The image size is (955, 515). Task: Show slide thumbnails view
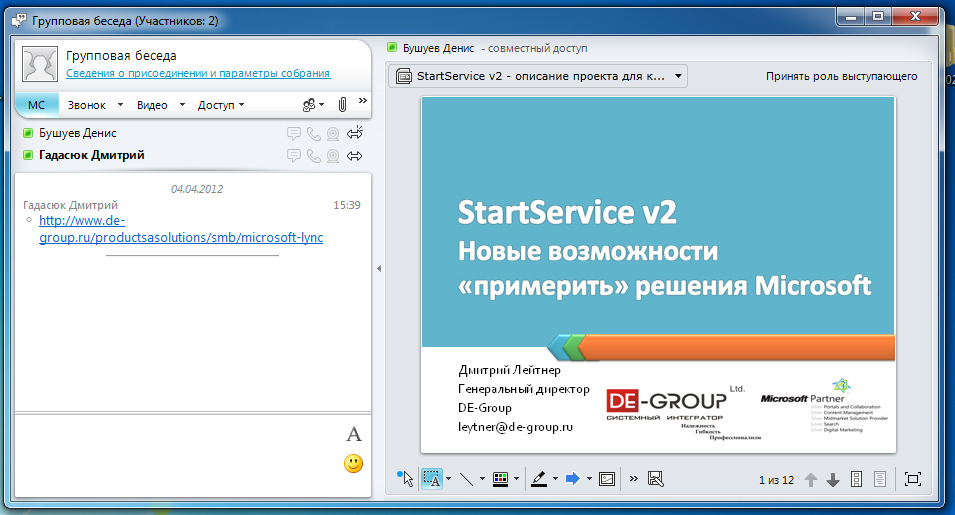pyautogui.click(x=856, y=480)
